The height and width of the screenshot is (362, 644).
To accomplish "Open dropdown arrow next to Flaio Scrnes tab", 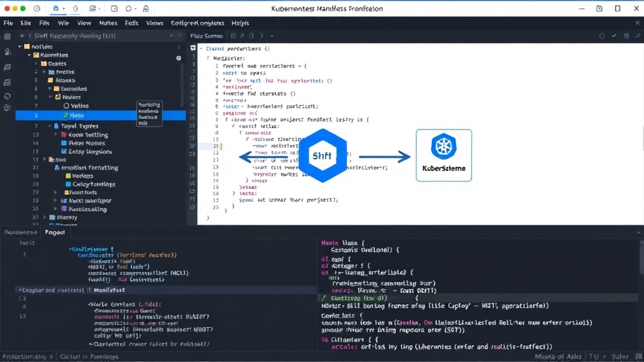I will tap(272, 36).
